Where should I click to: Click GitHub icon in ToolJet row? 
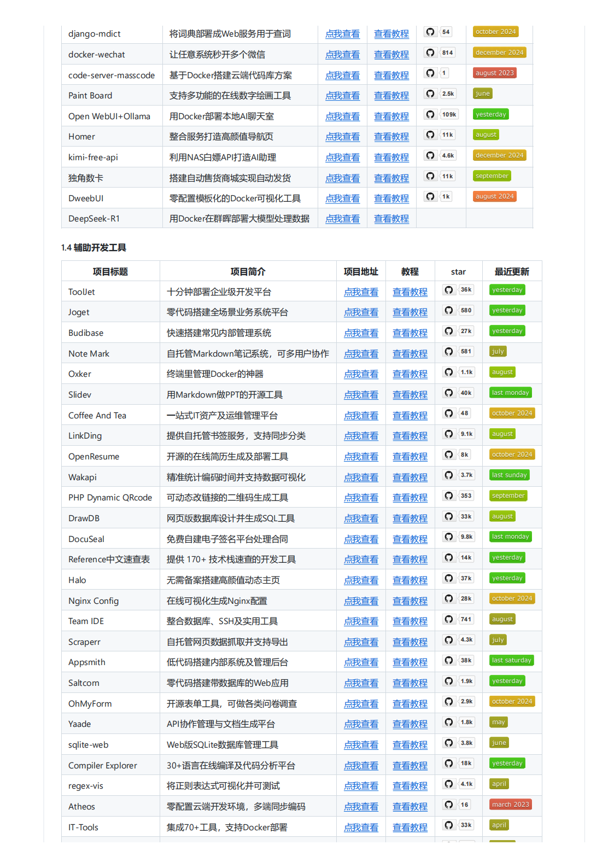click(449, 290)
